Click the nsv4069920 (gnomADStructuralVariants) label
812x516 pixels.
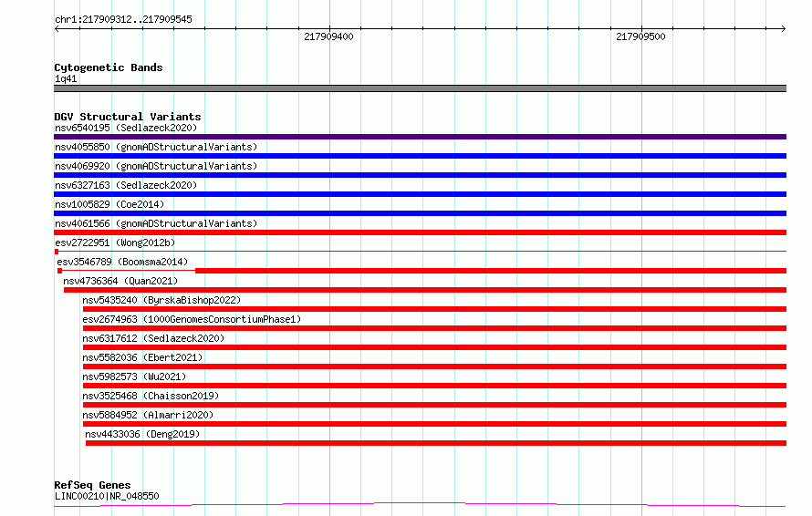click(x=156, y=166)
